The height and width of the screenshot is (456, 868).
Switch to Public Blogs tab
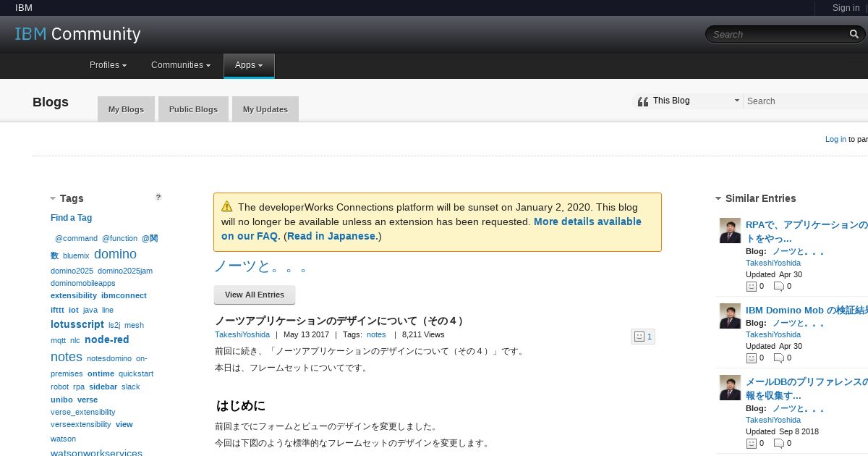193,109
